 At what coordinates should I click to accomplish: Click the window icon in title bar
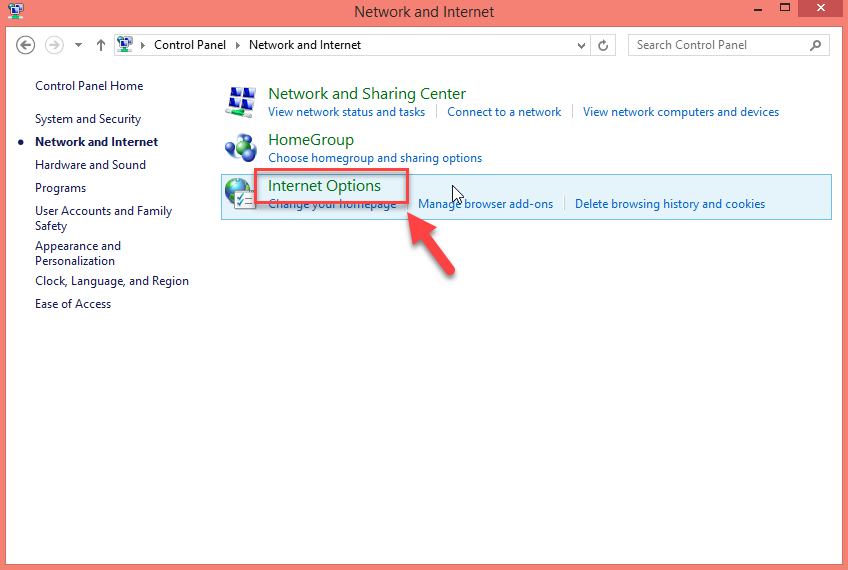pos(15,12)
